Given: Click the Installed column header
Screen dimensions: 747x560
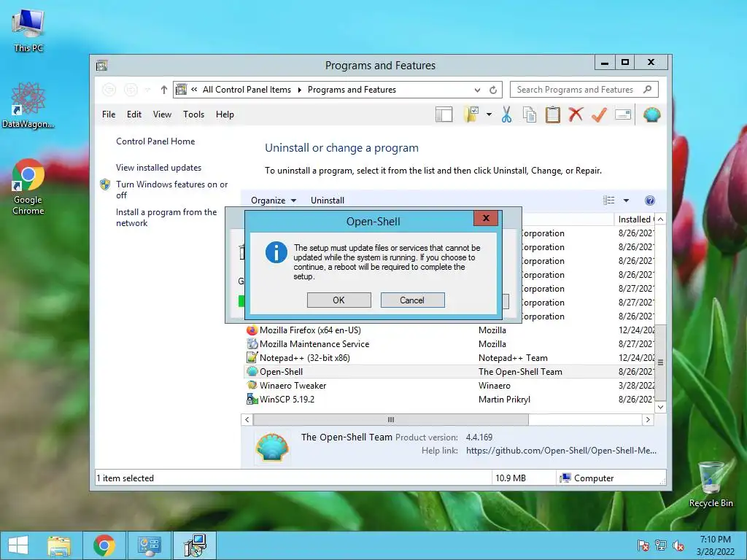Looking at the screenshot, I should tap(635, 219).
